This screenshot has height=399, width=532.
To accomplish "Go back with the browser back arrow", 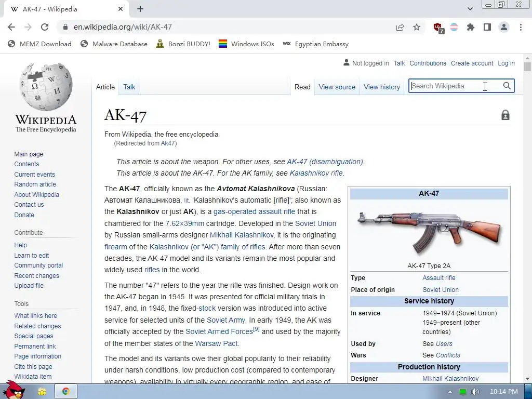I will click(x=11, y=27).
